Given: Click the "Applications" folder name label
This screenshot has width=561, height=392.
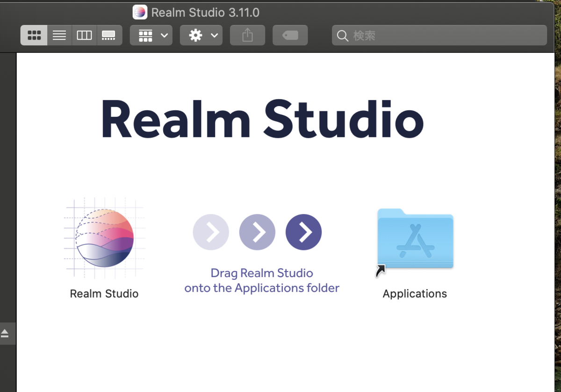Looking at the screenshot, I should pyautogui.click(x=415, y=294).
